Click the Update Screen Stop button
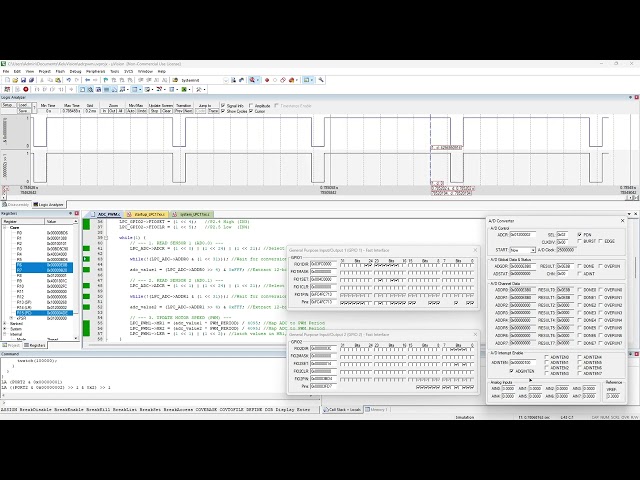The width and height of the screenshot is (640, 480). click(x=154, y=111)
